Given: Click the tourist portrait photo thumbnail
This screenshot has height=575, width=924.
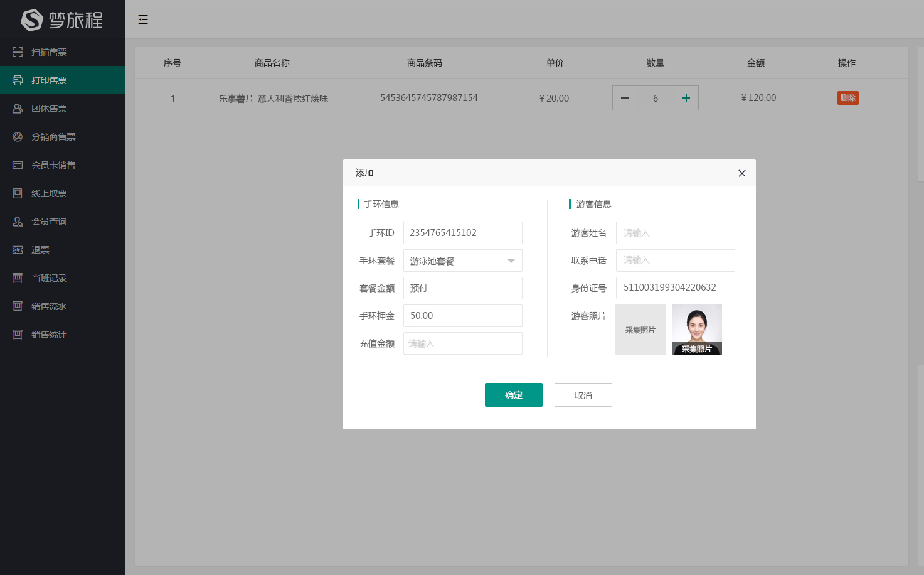Looking at the screenshot, I should tap(696, 326).
